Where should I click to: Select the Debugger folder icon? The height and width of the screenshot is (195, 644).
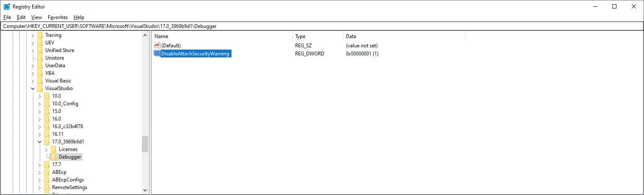(x=54, y=157)
